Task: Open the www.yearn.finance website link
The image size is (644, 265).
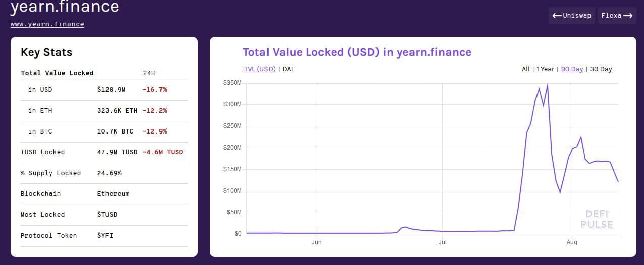Action: coord(47,24)
